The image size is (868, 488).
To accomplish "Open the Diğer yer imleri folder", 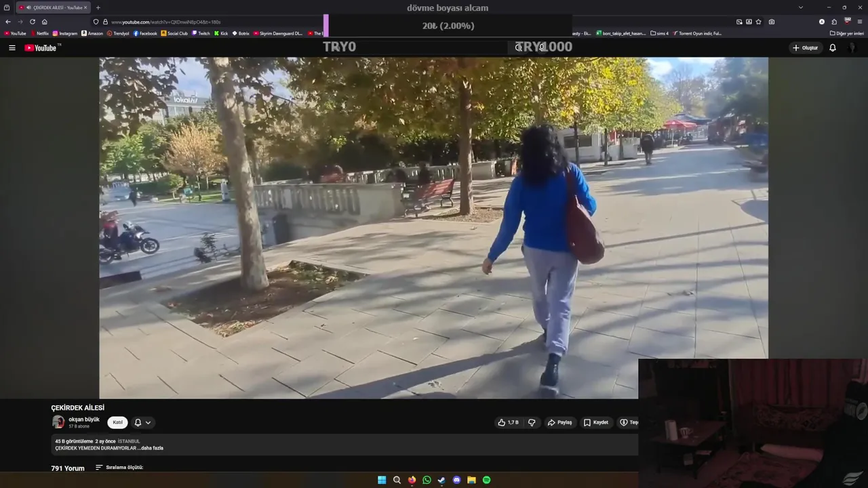I will coord(847,33).
